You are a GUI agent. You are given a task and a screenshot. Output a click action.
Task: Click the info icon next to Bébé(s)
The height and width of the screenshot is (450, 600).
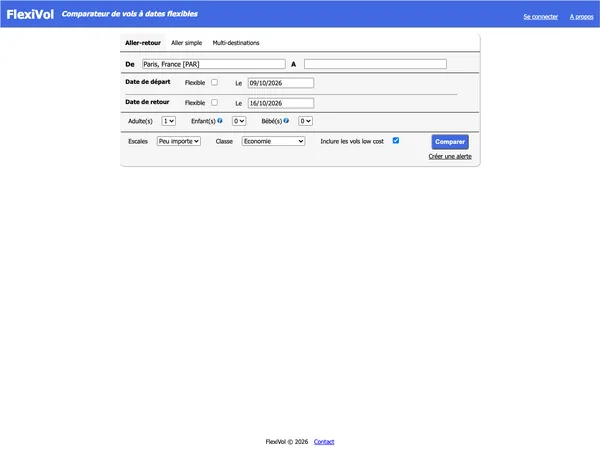pyautogui.click(x=286, y=121)
